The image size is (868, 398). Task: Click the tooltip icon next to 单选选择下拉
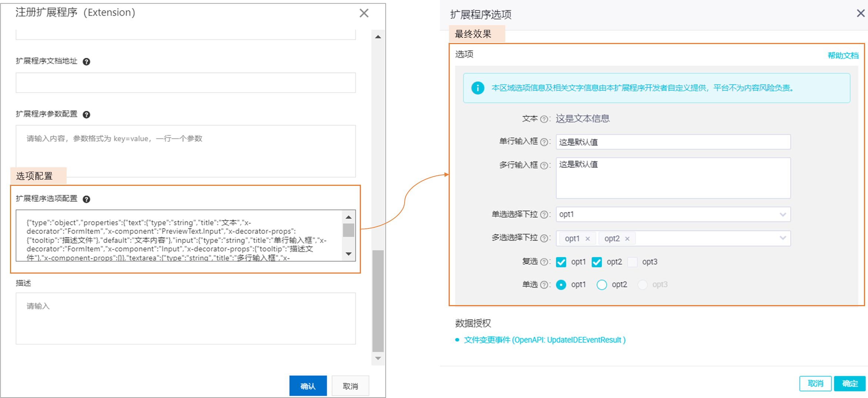click(x=544, y=215)
